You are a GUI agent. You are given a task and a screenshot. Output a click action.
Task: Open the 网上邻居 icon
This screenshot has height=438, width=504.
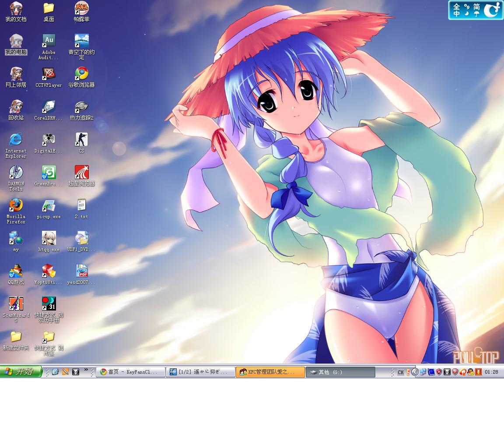coord(16,78)
